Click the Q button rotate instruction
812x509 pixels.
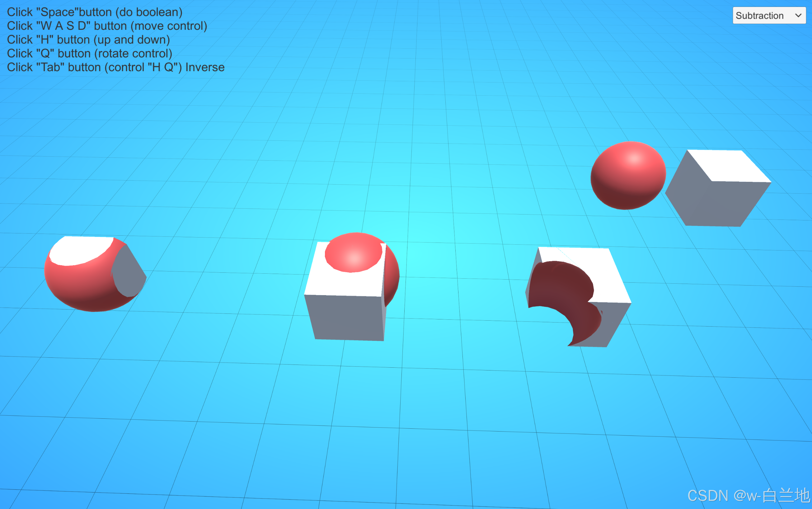tap(90, 54)
